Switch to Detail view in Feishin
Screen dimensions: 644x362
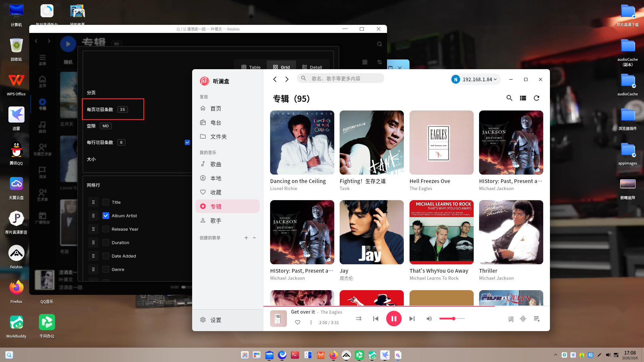312,67
